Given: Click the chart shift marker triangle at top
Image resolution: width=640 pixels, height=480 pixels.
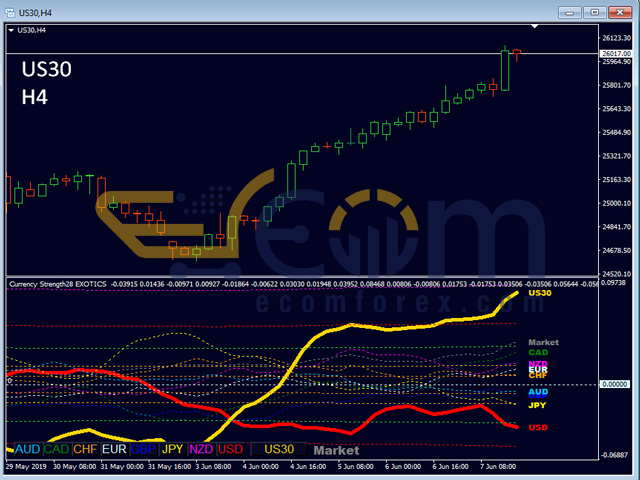Looking at the screenshot, I should [x=534, y=27].
